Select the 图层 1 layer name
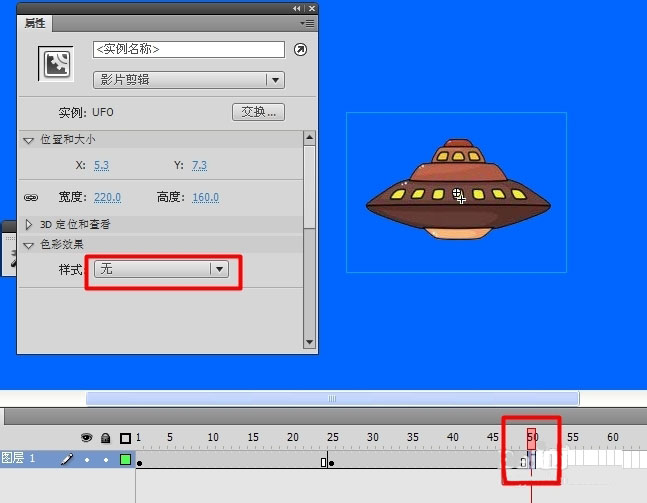The image size is (647, 503). [18, 458]
